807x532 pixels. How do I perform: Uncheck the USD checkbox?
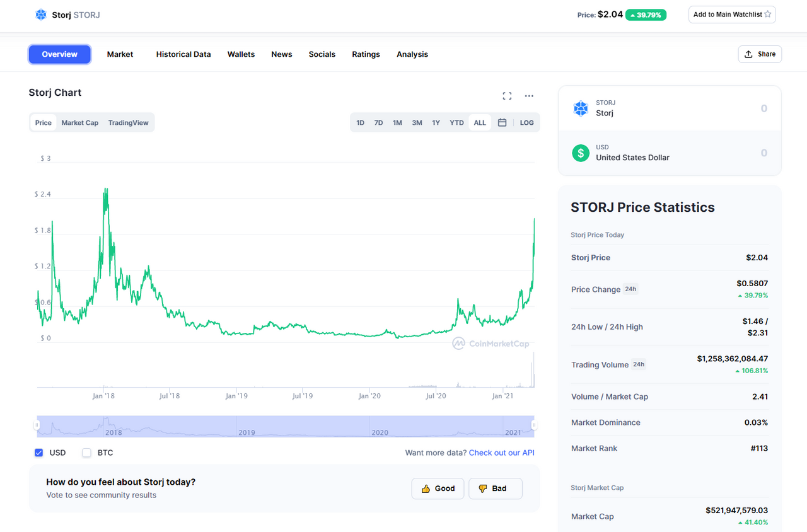point(38,453)
